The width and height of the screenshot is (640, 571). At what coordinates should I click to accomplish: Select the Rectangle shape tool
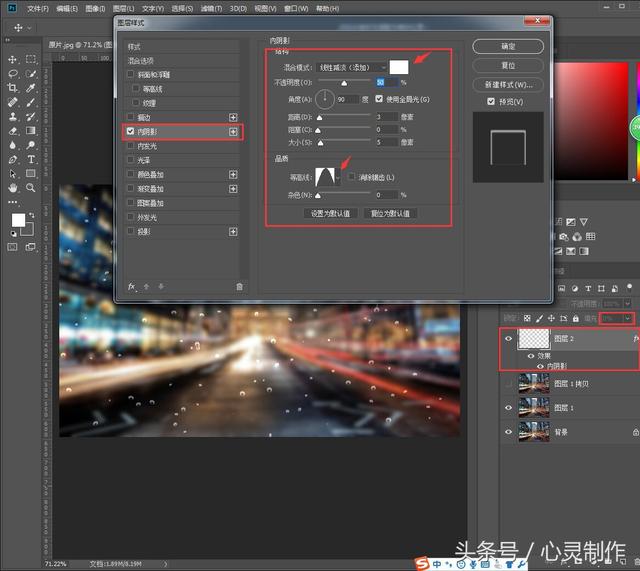click(x=31, y=174)
